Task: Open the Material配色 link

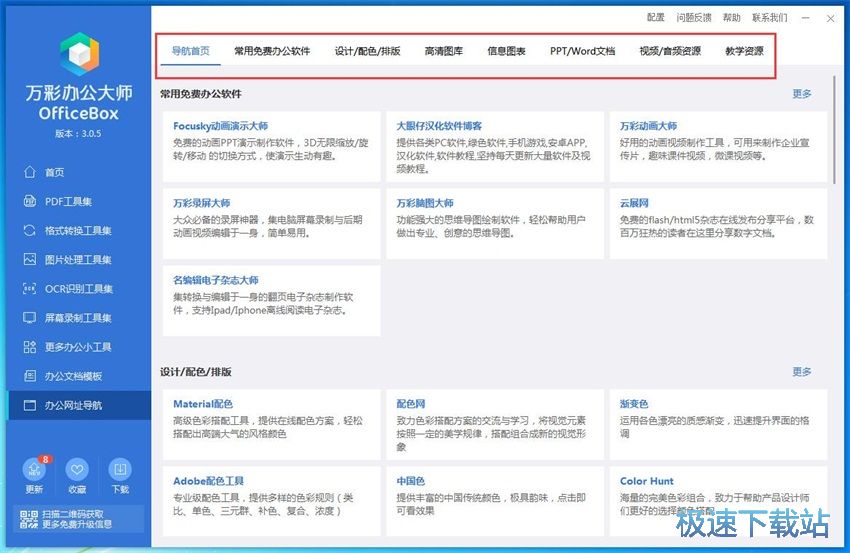Action: [203, 403]
